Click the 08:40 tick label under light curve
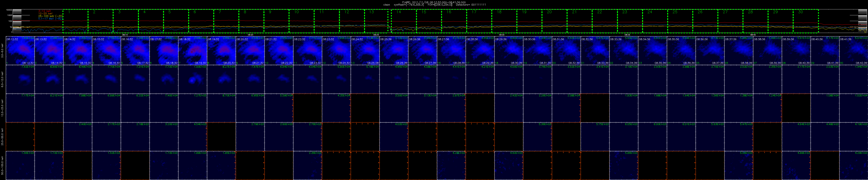The image size is (868, 180). pyautogui.click(x=753, y=35)
